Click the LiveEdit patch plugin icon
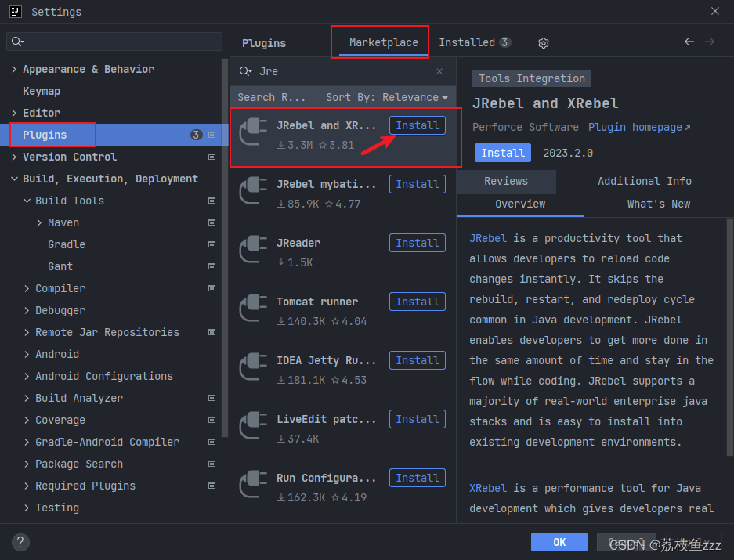Screen dimensions: 734x560 click(x=253, y=425)
